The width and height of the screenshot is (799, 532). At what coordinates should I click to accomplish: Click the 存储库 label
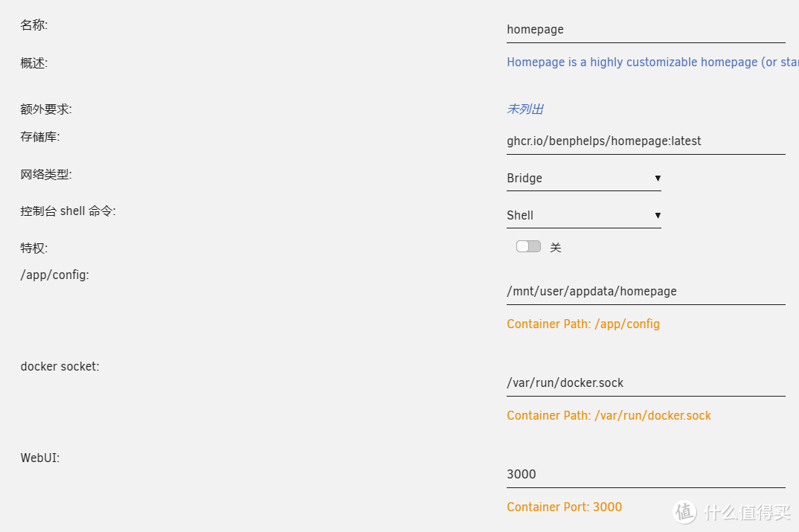tap(40, 137)
